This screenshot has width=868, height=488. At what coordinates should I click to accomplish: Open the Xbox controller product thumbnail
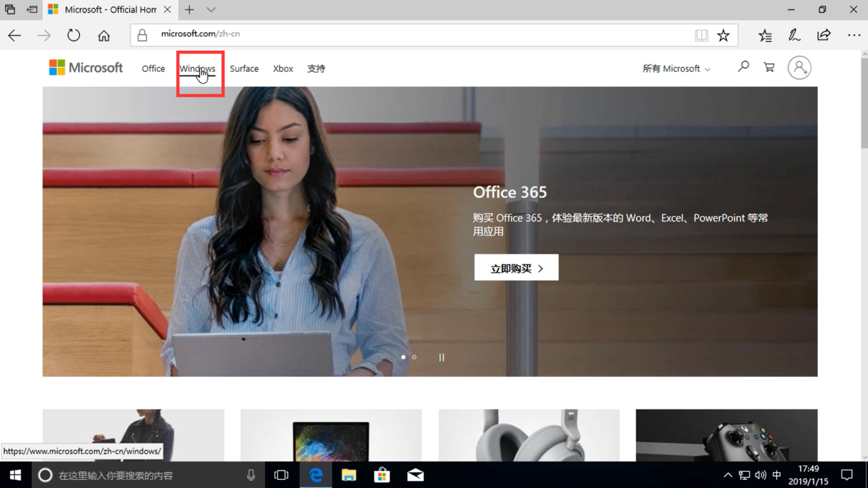point(727,435)
